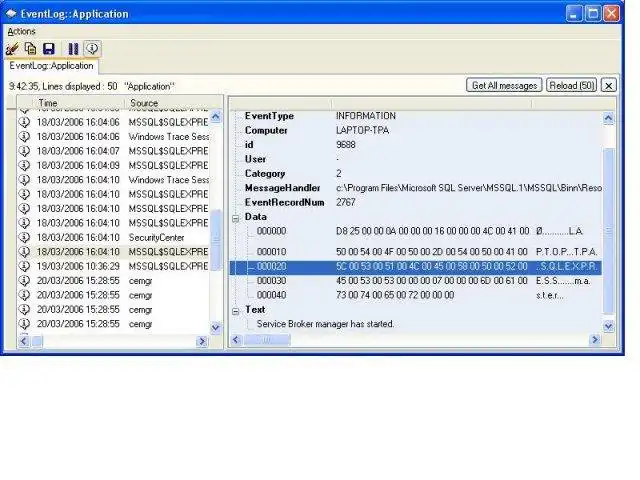Viewport: 640px width, 480px height.
Task: Select the 18/03/2006 16:04:07 MSSQL$SQLEXPRE row
Action: pos(113,151)
